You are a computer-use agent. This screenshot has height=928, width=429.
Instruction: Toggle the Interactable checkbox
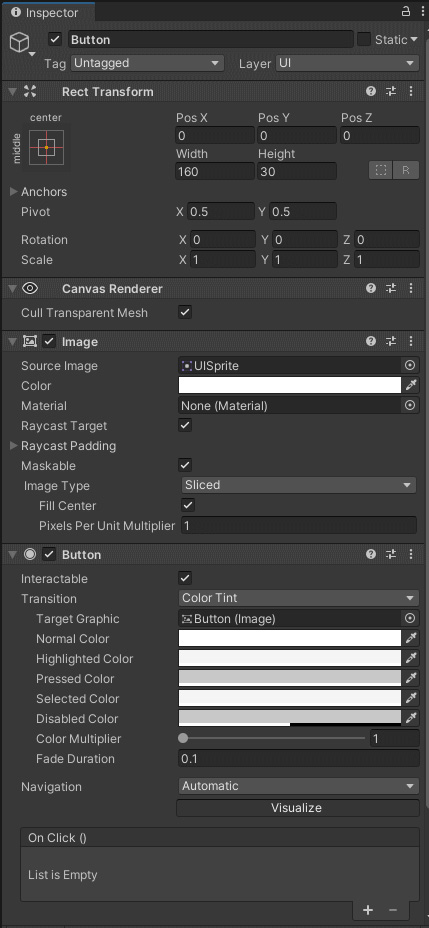coord(185,578)
